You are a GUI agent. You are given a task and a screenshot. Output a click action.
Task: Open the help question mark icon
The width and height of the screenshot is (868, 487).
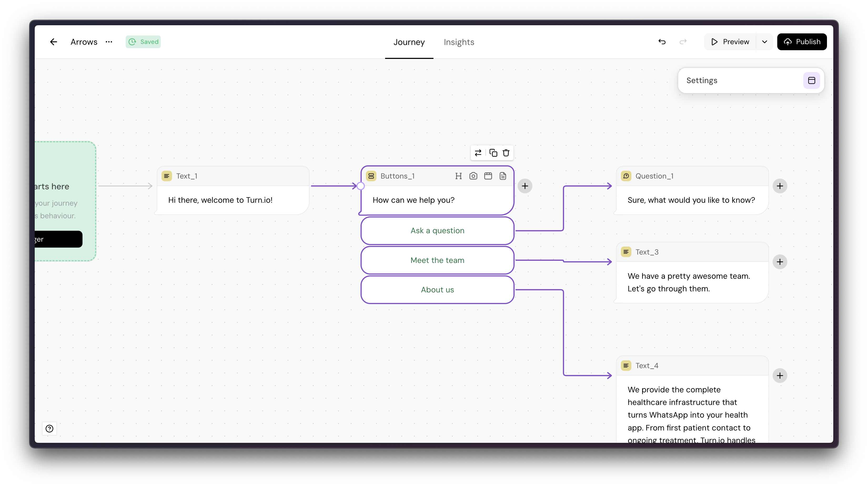point(49,428)
